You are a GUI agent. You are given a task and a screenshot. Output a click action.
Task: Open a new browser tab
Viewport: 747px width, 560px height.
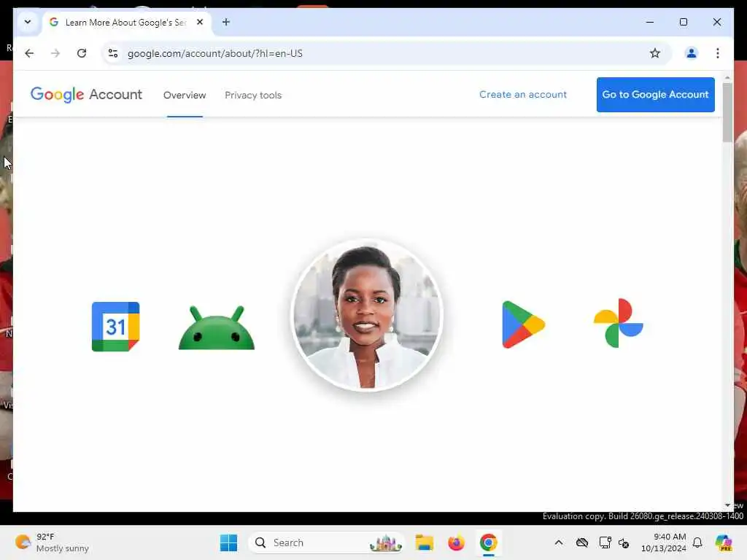(226, 22)
